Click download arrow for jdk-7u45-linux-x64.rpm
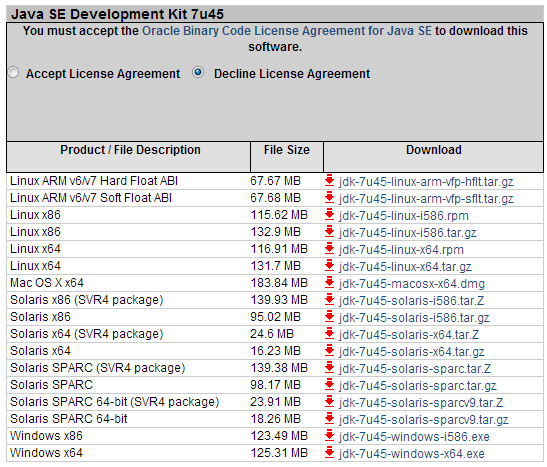Image resolution: width=547 pixels, height=467 pixels. (329, 249)
